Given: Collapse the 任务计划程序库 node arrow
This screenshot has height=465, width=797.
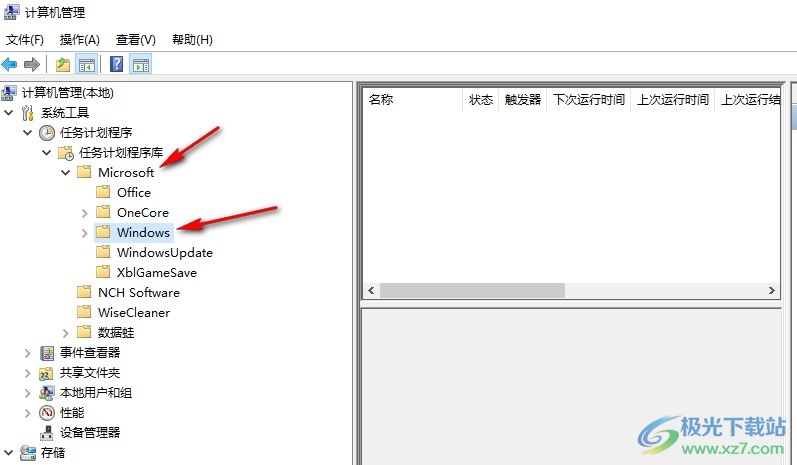Looking at the screenshot, I should click(x=46, y=152).
